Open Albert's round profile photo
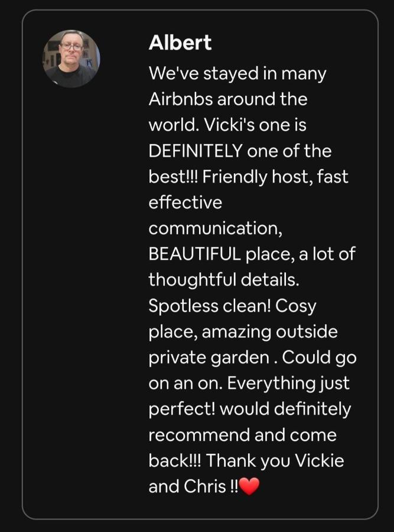The width and height of the screenshot is (394, 532). [x=71, y=59]
